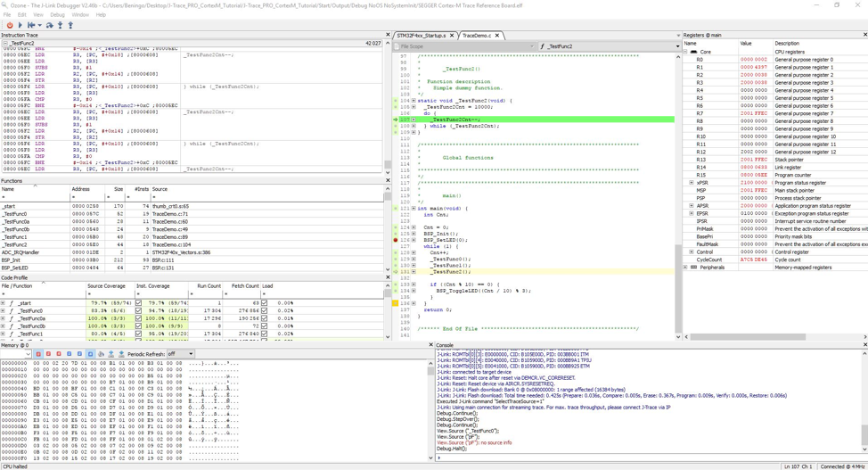
Task: Close the Instruction Trace panel
Action: (x=388, y=35)
